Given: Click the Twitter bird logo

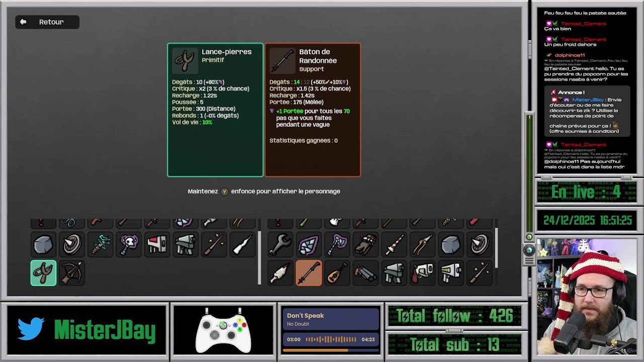Looking at the screenshot, I should click(31, 329).
